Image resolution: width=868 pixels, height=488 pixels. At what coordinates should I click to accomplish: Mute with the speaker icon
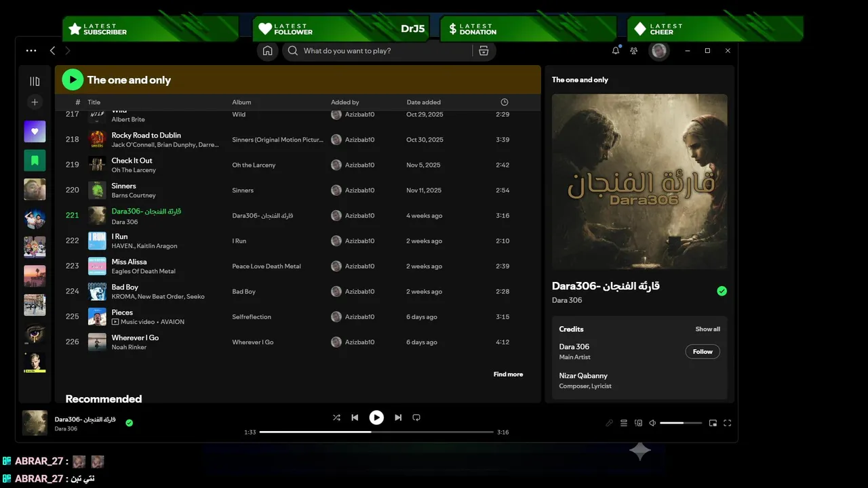pos(652,423)
